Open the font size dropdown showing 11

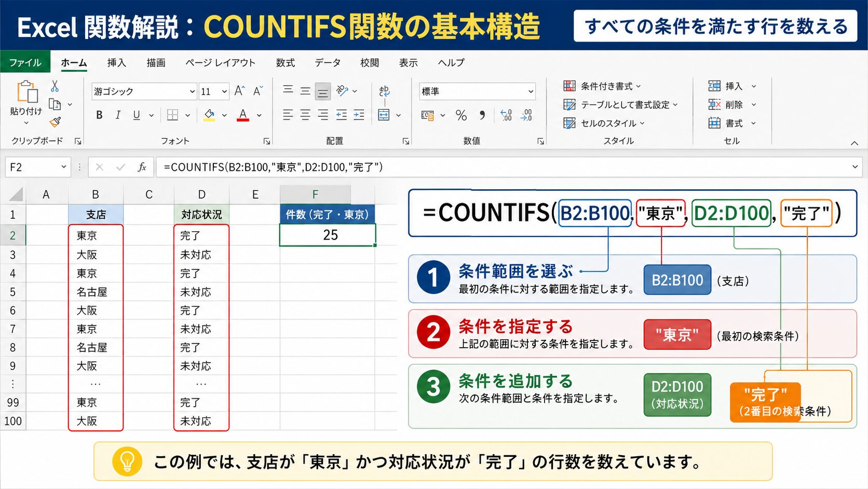224,91
